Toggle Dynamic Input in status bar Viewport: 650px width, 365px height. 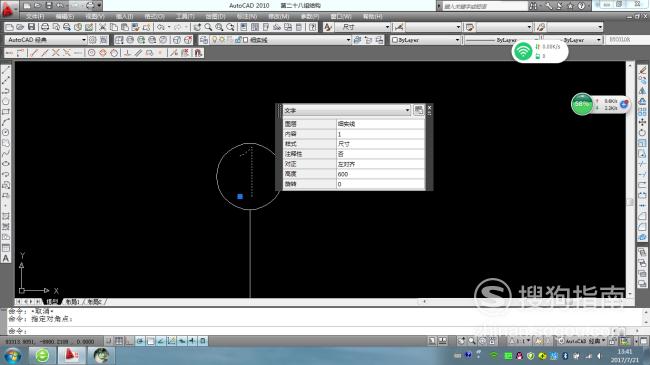click(182, 341)
